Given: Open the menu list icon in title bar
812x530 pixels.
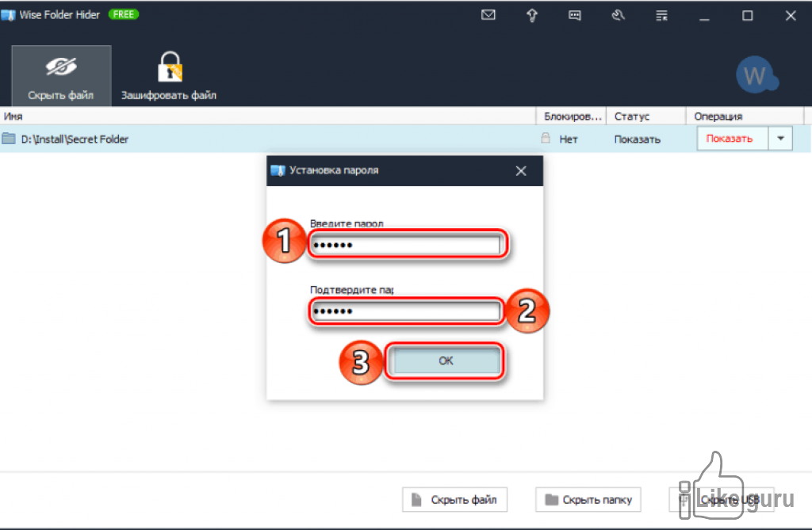Looking at the screenshot, I should click(x=661, y=16).
